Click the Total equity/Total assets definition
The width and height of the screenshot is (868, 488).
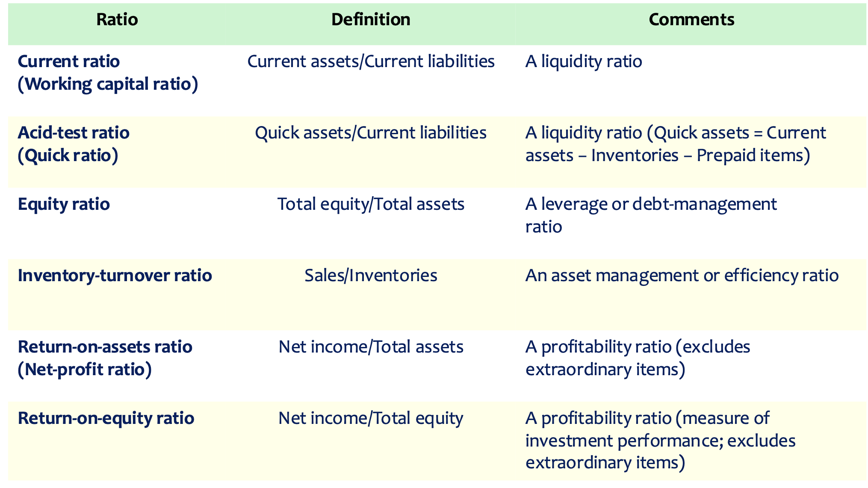click(371, 204)
